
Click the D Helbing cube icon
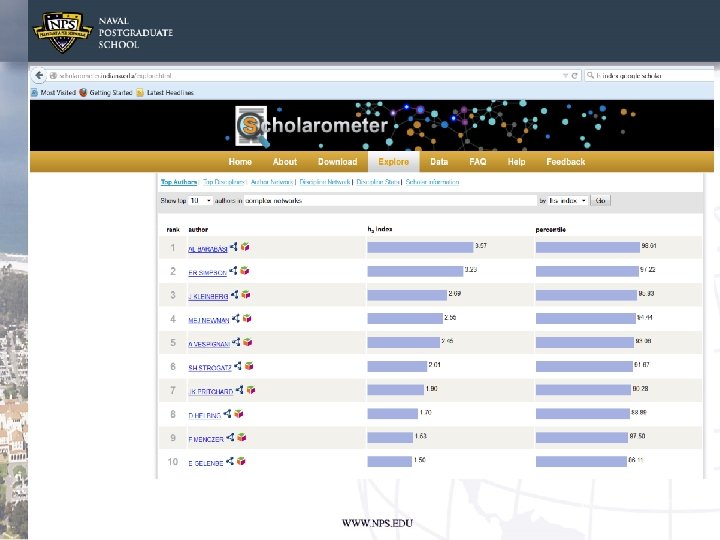tap(239, 414)
